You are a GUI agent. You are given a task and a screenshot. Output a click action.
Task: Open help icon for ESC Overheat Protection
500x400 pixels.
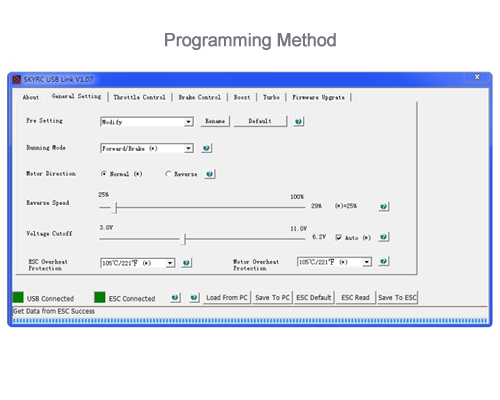point(187,263)
